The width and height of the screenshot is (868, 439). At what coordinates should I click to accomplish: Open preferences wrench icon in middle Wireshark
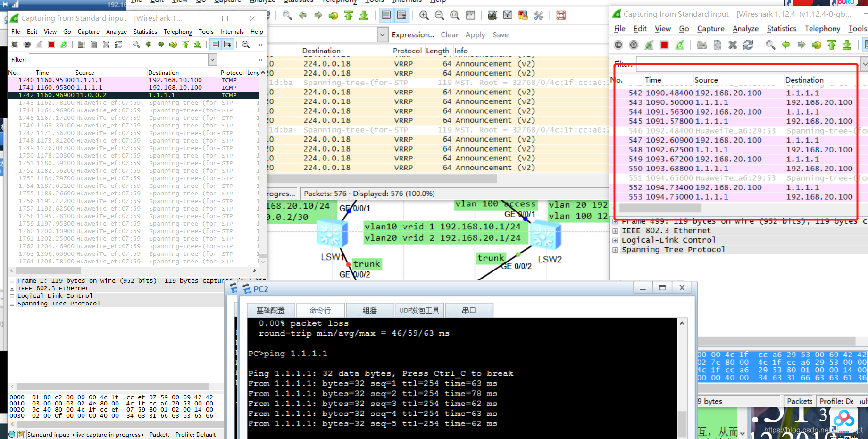[x=539, y=16]
